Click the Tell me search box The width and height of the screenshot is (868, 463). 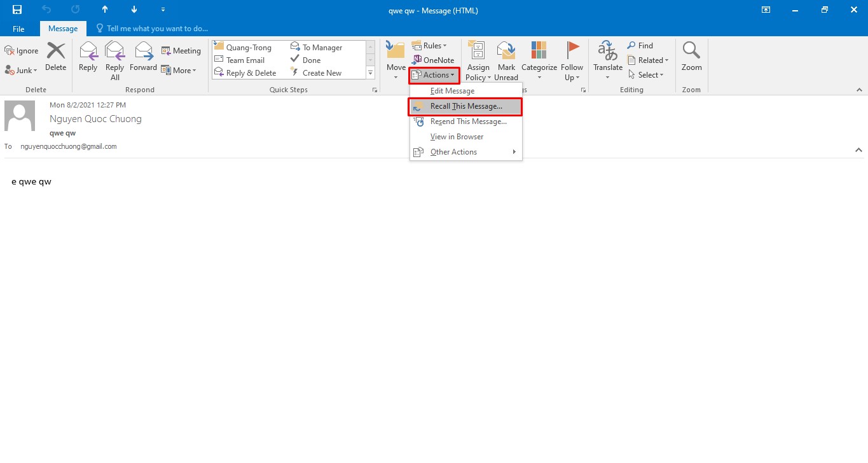(x=156, y=29)
